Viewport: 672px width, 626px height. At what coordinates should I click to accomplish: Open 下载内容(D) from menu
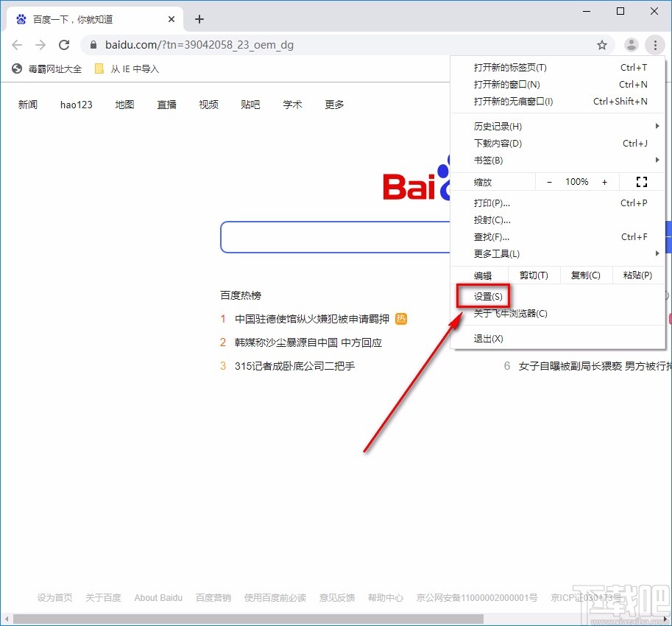557,143
